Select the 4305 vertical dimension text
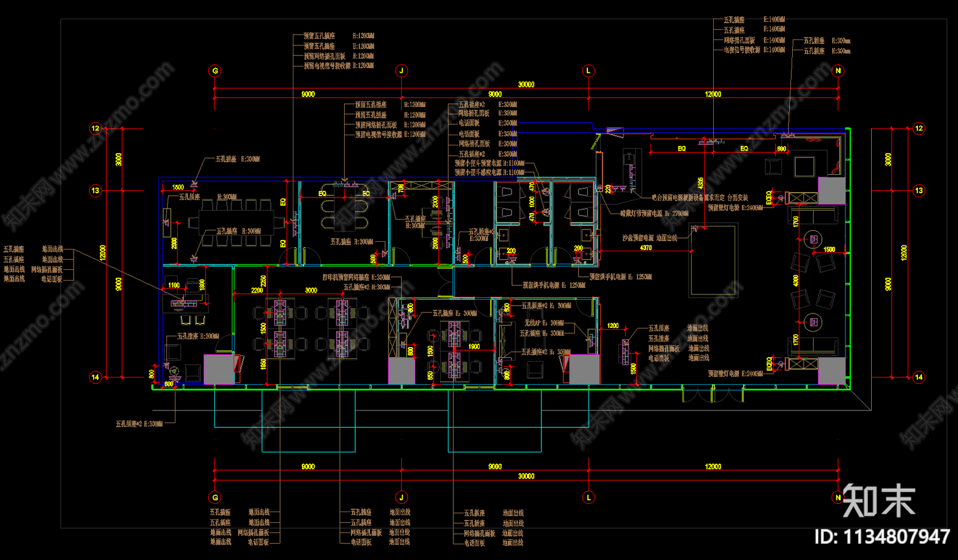This screenshot has width=958, height=560. [700, 183]
